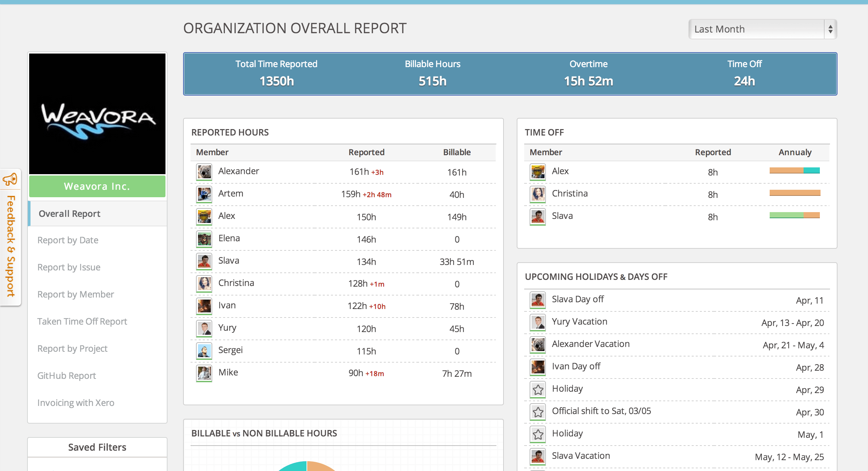Click the Billable Hours 515h stat
Viewport: 868px width, 471px height.
433,74
